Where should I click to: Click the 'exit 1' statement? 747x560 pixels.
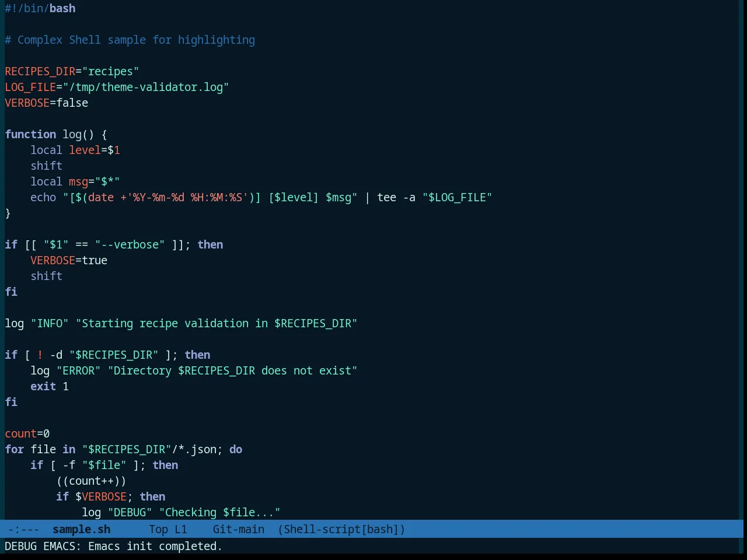50,386
